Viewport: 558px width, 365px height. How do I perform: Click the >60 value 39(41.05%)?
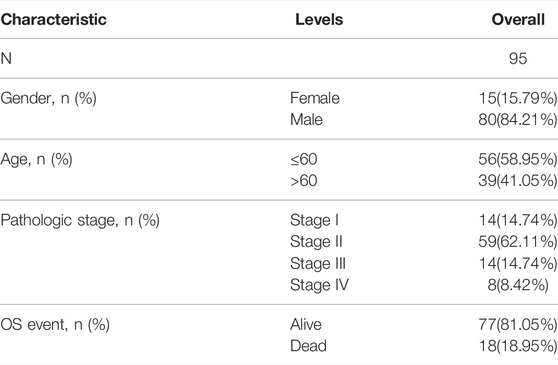pos(518,181)
